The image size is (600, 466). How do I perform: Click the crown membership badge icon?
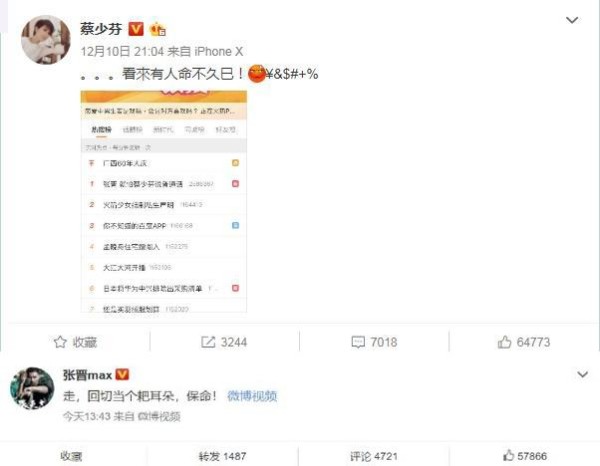(x=157, y=29)
